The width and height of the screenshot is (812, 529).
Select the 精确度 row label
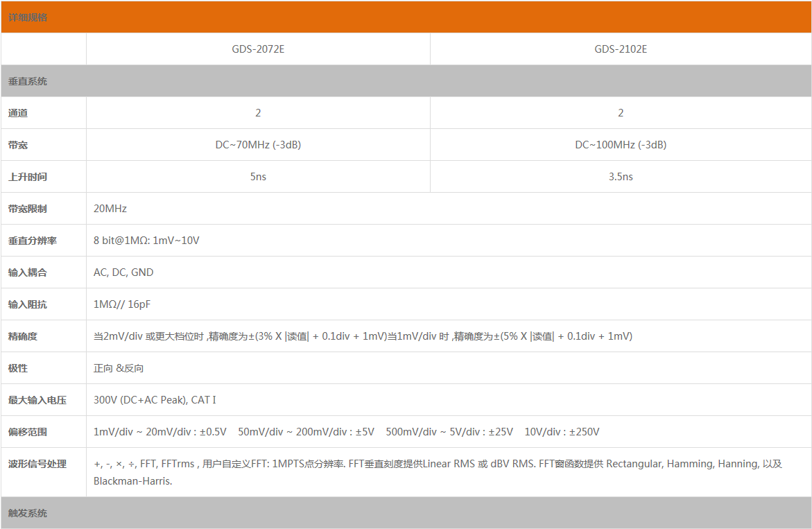23,336
